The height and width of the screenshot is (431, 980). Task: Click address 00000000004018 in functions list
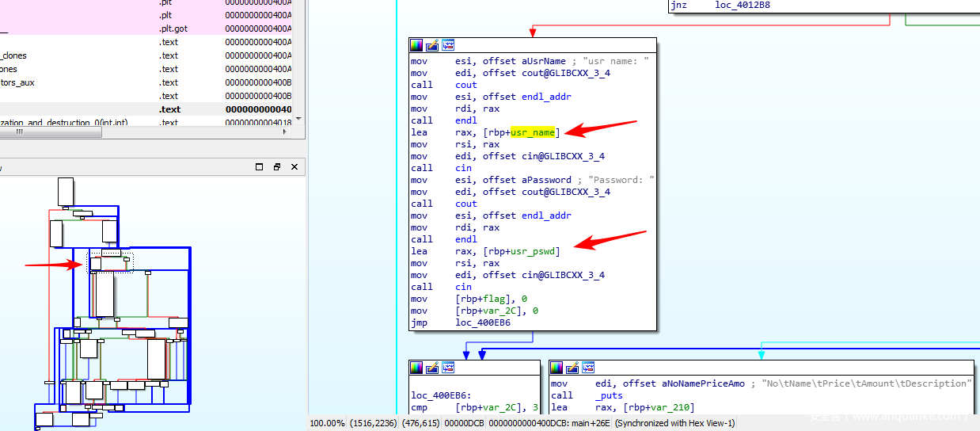[258, 123]
